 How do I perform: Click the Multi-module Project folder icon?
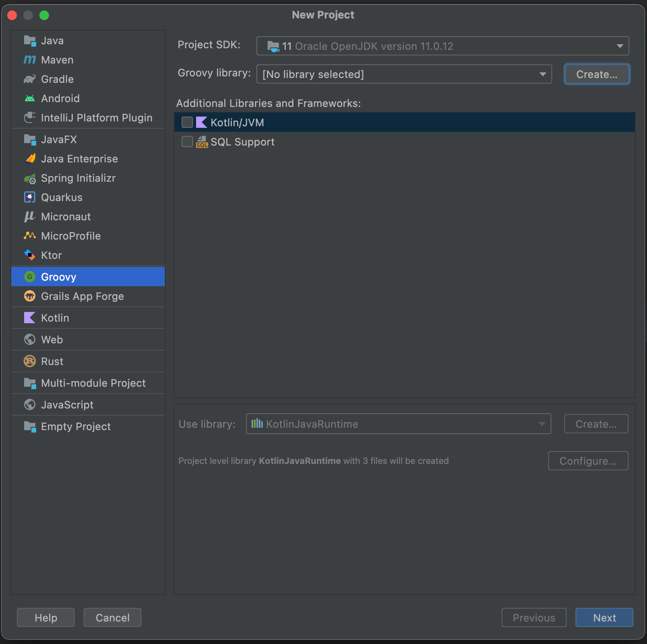(30, 383)
